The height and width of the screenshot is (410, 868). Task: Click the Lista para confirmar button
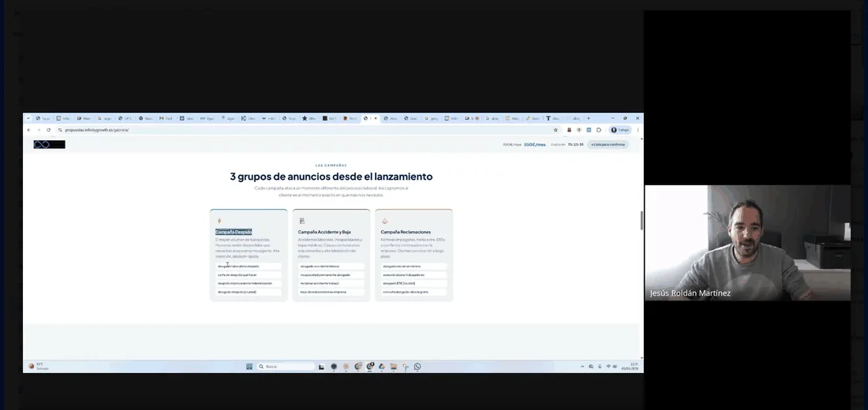pyautogui.click(x=608, y=144)
